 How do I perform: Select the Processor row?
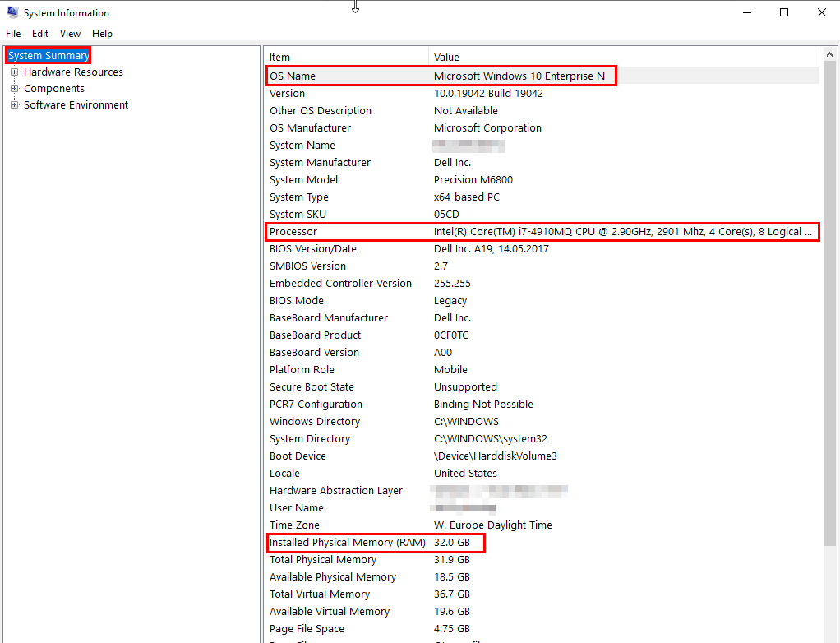370,231
